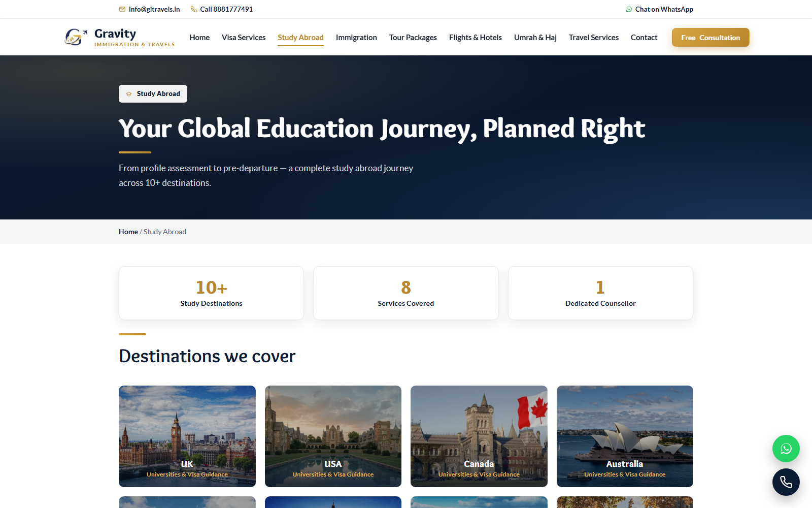Open the Canada destination card
The image size is (812, 508).
click(479, 436)
